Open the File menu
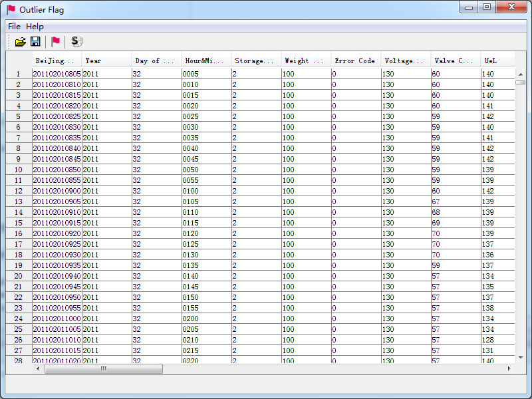 point(14,26)
